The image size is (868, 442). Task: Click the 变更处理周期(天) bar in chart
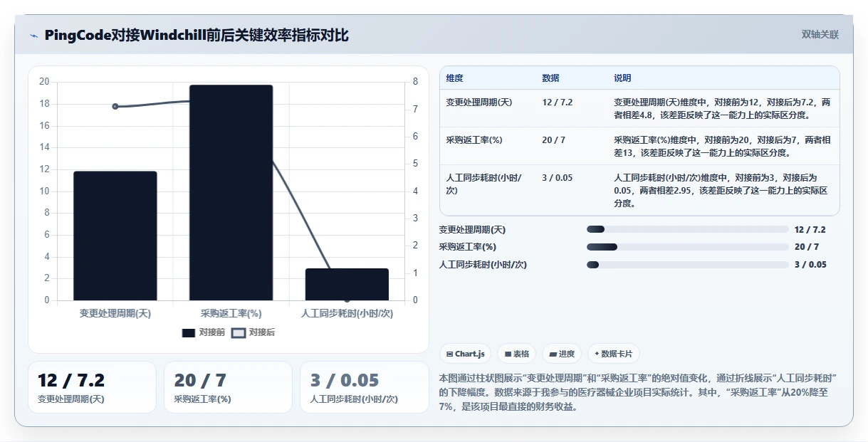[x=115, y=236]
